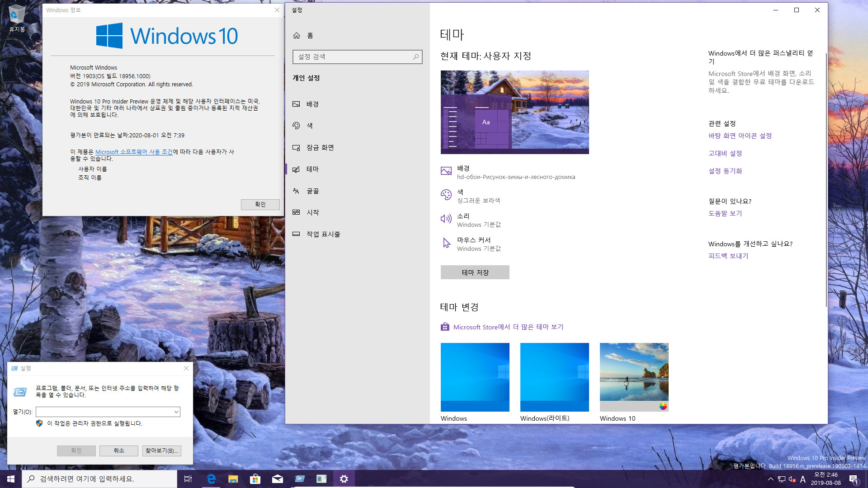Image resolution: width=868 pixels, height=488 pixels.
Task: Open the taskbar clock and date
Action: point(826,479)
